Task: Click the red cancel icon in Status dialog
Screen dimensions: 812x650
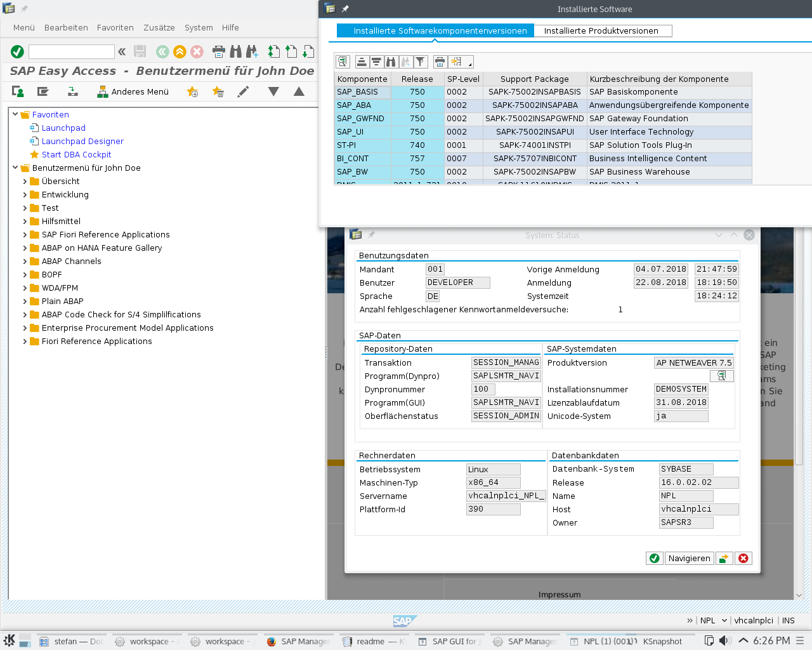Action: (x=743, y=559)
